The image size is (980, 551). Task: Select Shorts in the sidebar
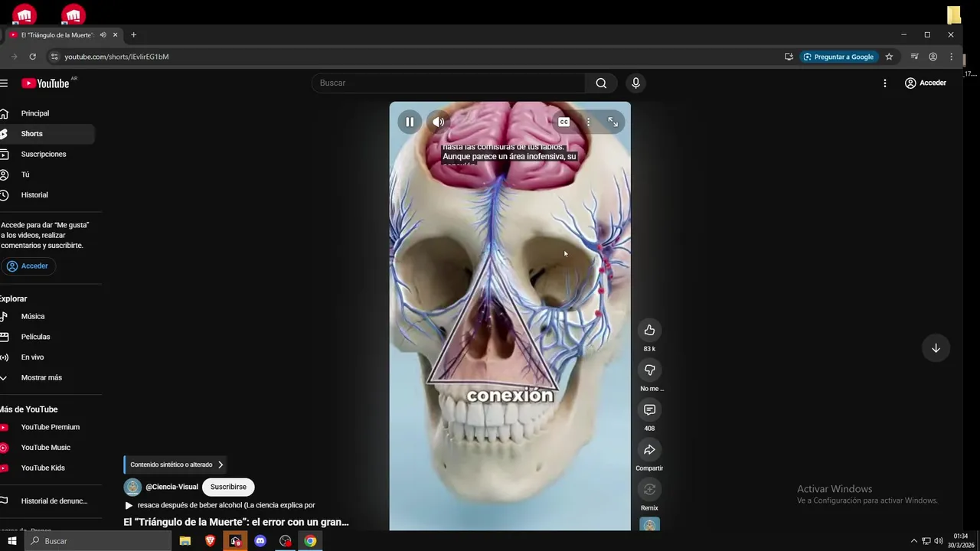pyautogui.click(x=47, y=134)
